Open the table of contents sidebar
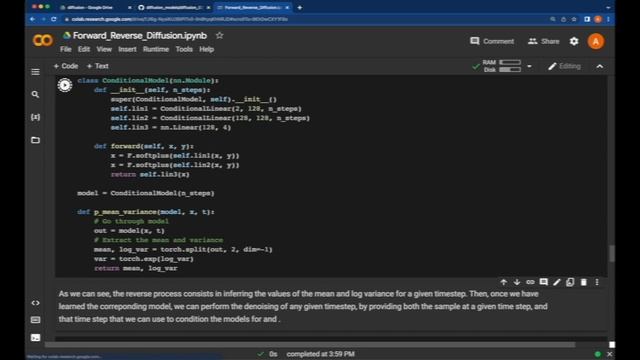The height and width of the screenshot is (360, 640). point(36,72)
